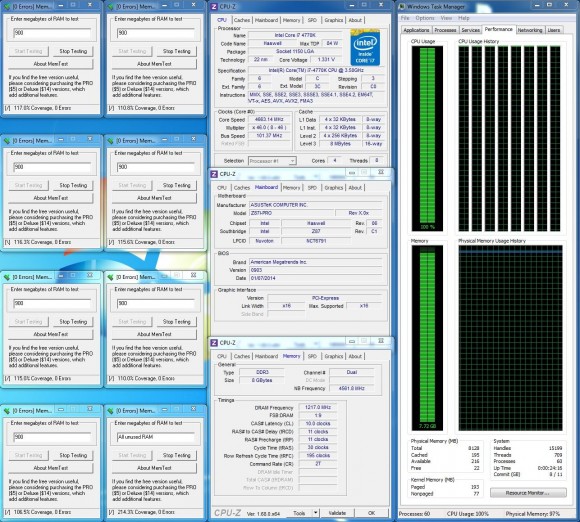Click the 'Processes: 60' status bar entry
Screen dimensions: 580x522
coord(414,514)
